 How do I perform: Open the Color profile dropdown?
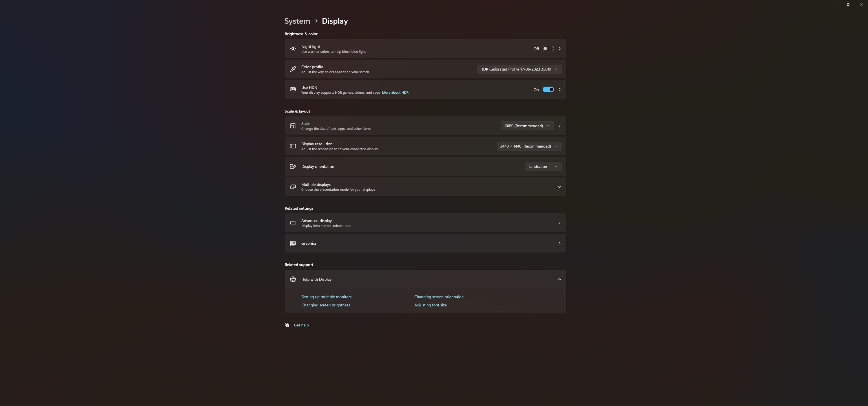tap(519, 69)
